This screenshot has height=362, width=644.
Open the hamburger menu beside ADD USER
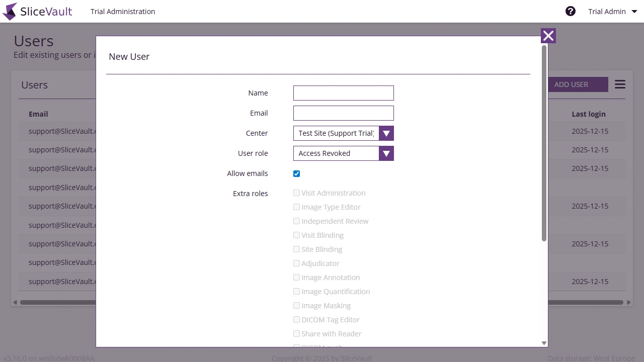[x=620, y=84]
